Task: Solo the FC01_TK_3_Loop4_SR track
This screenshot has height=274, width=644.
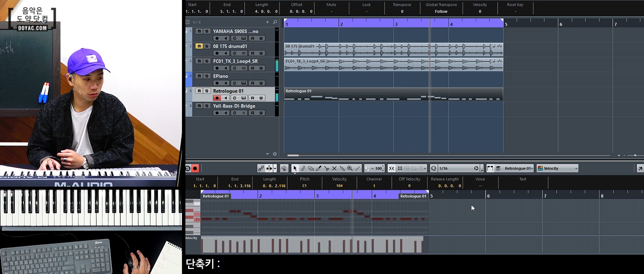Action: 207,61
